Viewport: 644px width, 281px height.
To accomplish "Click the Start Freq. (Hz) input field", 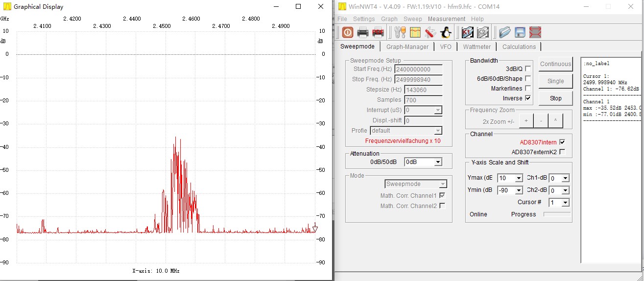I will 418,70.
